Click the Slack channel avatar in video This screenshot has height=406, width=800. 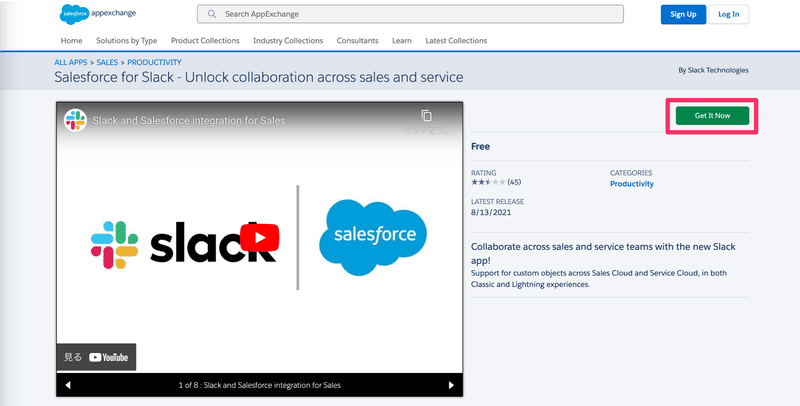click(75, 120)
